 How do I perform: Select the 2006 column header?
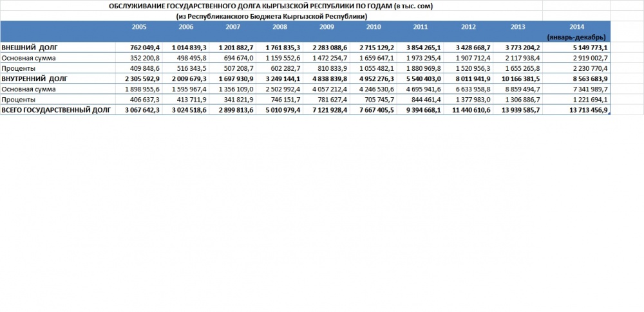(186, 27)
